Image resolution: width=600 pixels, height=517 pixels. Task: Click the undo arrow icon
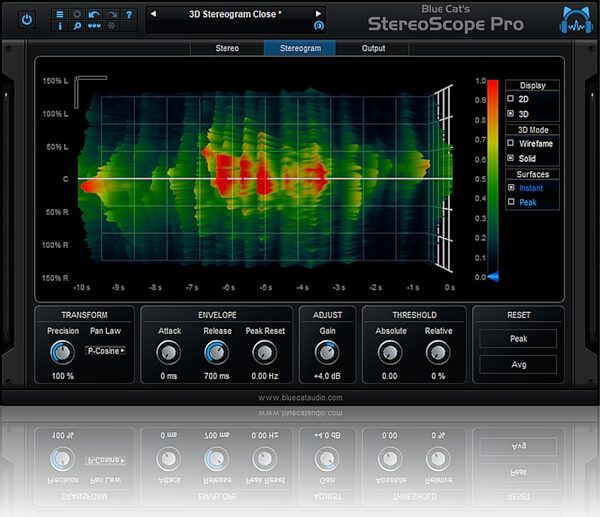tap(94, 15)
